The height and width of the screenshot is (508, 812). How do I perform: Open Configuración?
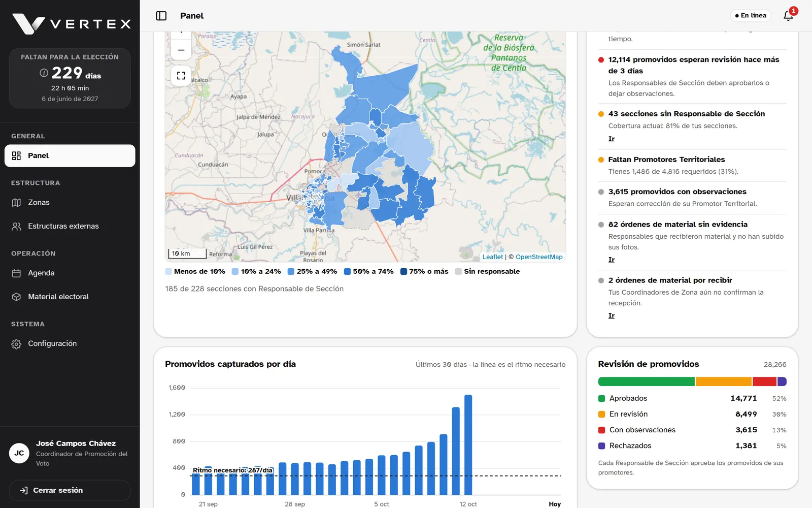pyautogui.click(x=70, y=344)
